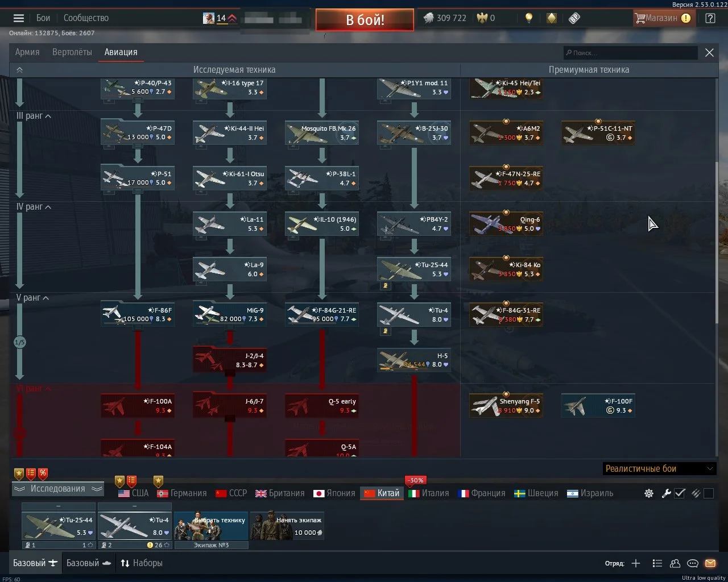The height and width of the screenshot is (582, 728).
Task: Open the Реалистичные бои mode dropdown
Action: click(x=659, y=469)
